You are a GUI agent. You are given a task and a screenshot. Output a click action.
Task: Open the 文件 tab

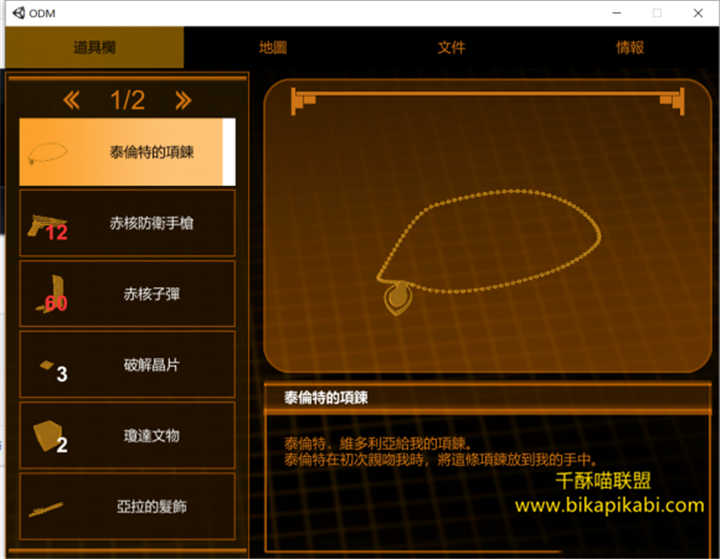pos(452,47)
